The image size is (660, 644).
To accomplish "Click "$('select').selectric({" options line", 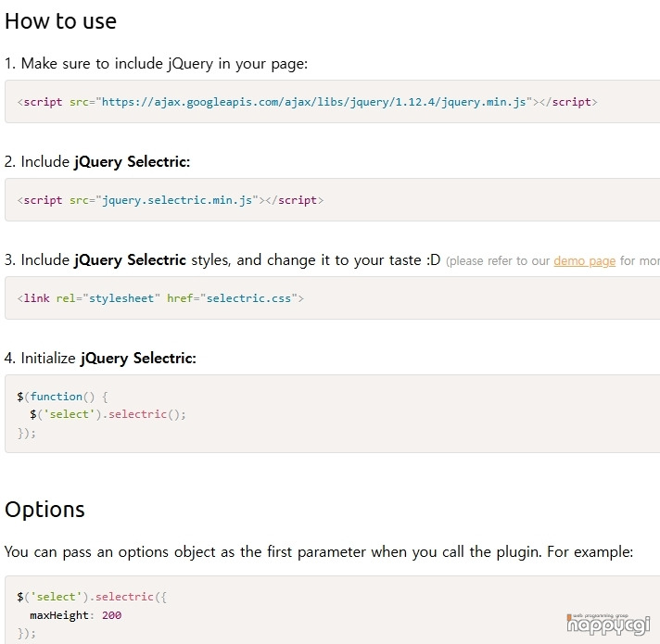I will [x=92, y=597].
